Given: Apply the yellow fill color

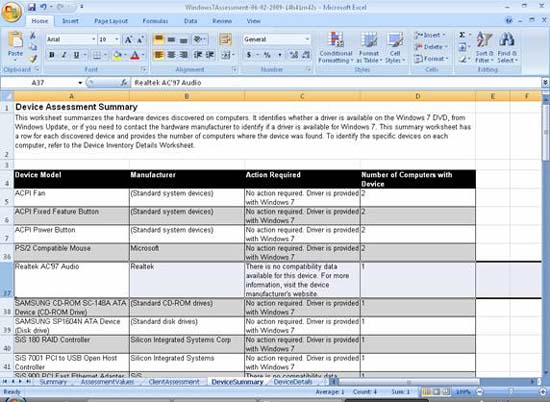Looking at the screenshot, I should (x=117, y=55).
